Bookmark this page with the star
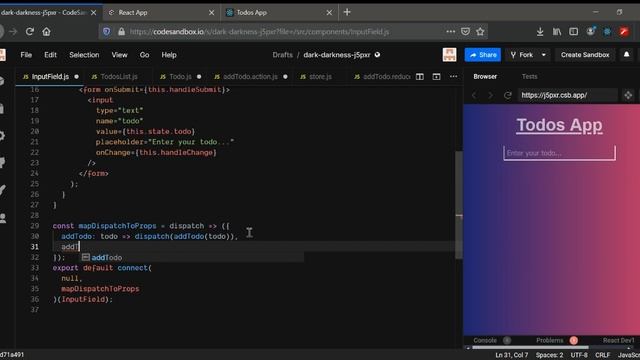640x360 pixels. (480, 31)
